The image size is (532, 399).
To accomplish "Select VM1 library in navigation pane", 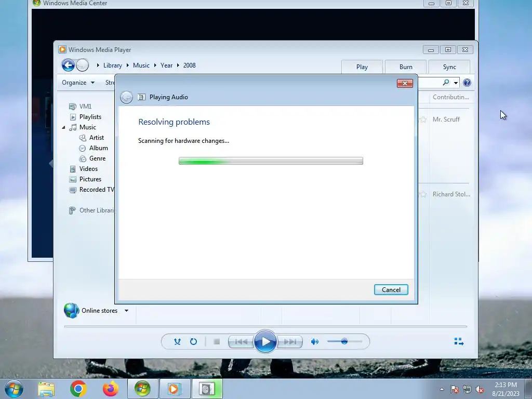I will point(85,107).
